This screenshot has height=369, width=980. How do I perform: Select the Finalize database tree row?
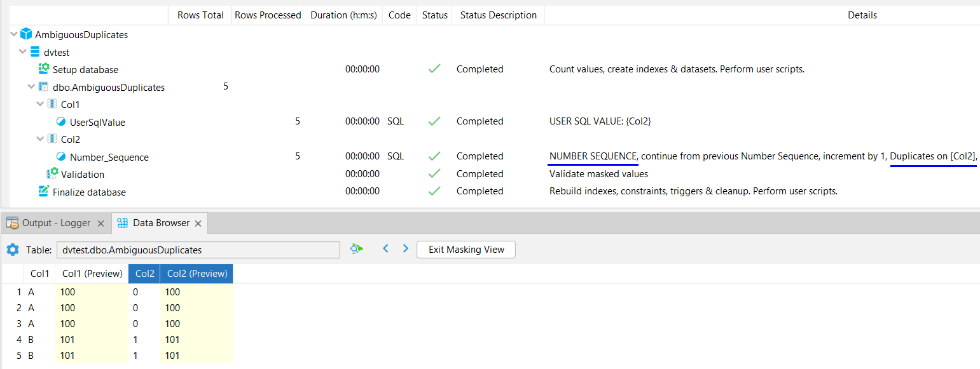click(x=89, y=192)
